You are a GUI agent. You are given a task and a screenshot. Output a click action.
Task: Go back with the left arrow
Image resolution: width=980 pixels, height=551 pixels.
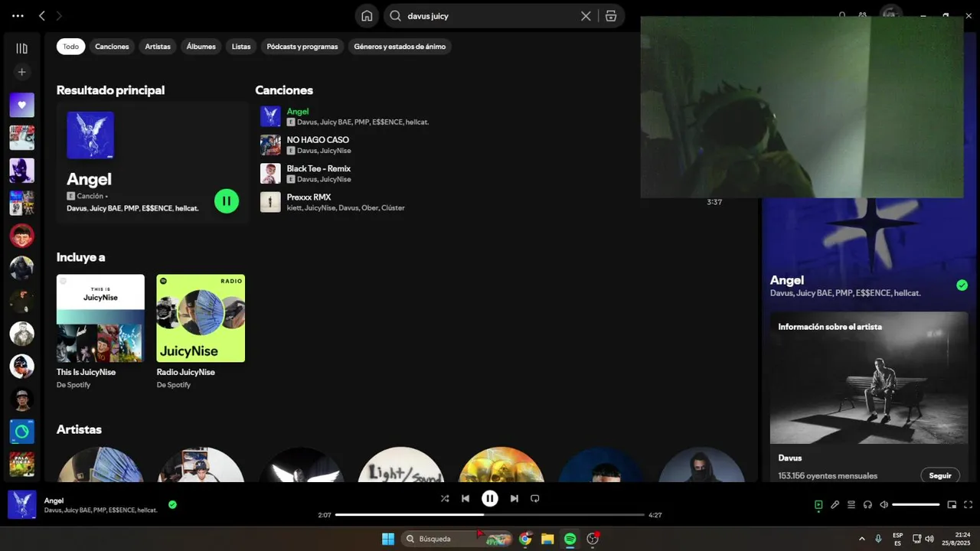click(x=42, y=15)
